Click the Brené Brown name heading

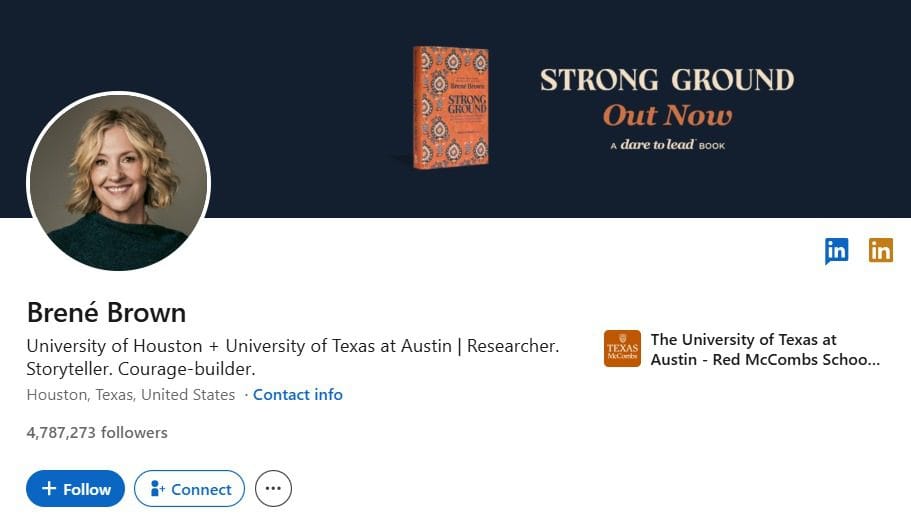(106, 312)
